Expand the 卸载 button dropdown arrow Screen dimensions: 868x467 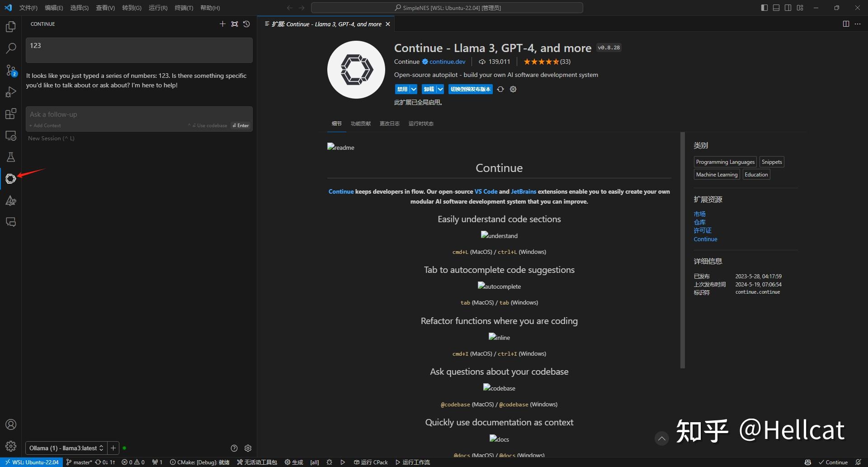point(439,89)
